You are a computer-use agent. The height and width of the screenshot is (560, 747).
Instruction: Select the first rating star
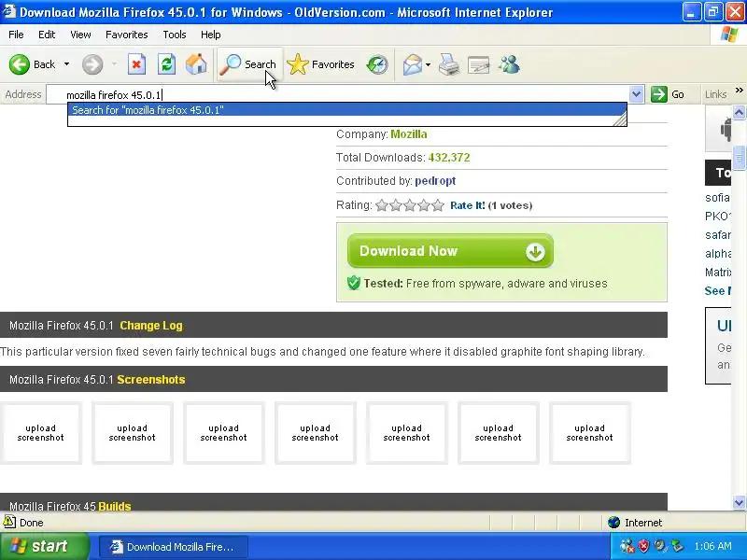pos(381,205)
